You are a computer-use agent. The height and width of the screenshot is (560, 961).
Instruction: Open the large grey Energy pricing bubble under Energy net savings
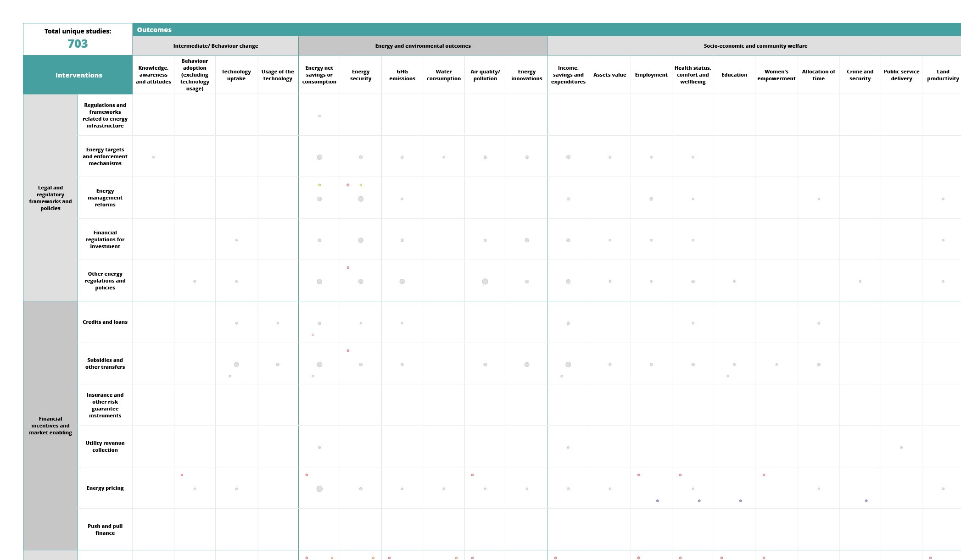point(319,489)
